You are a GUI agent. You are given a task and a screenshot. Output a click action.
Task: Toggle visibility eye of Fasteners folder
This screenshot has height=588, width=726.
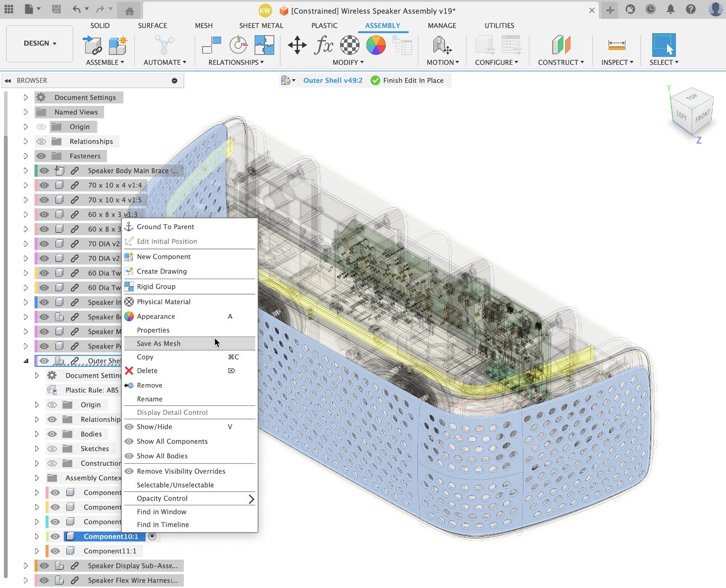point(42,156)
